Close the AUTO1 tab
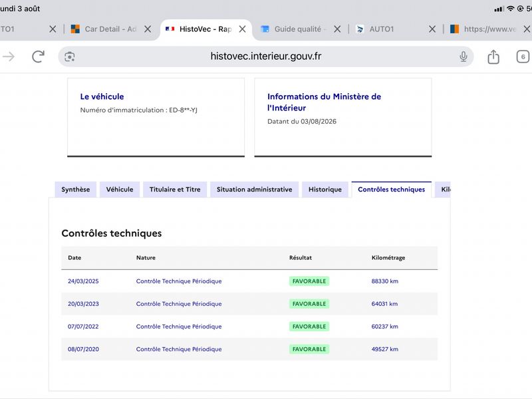Image resolution: width=532 pixels, height=399 pixels. click(x=432, y=29)
